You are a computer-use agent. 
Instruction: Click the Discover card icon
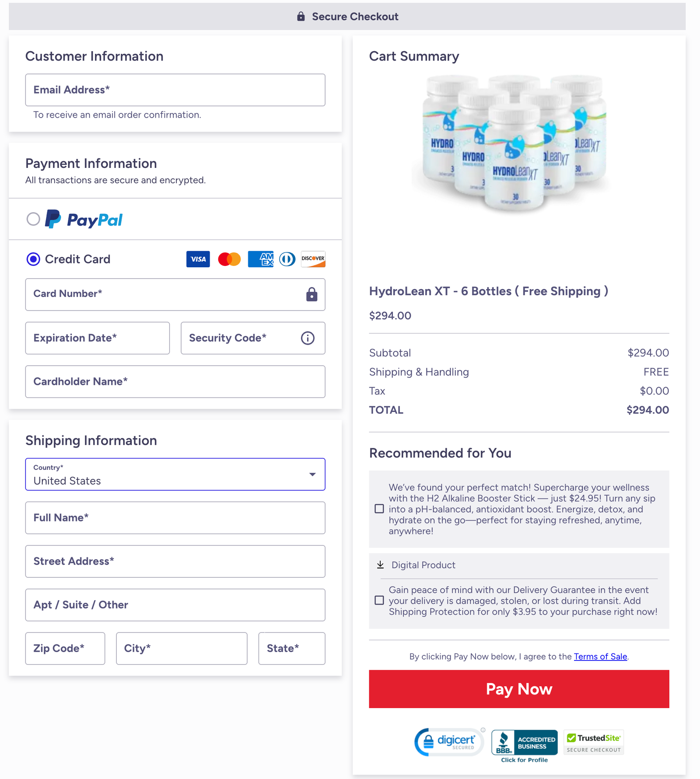313,259
